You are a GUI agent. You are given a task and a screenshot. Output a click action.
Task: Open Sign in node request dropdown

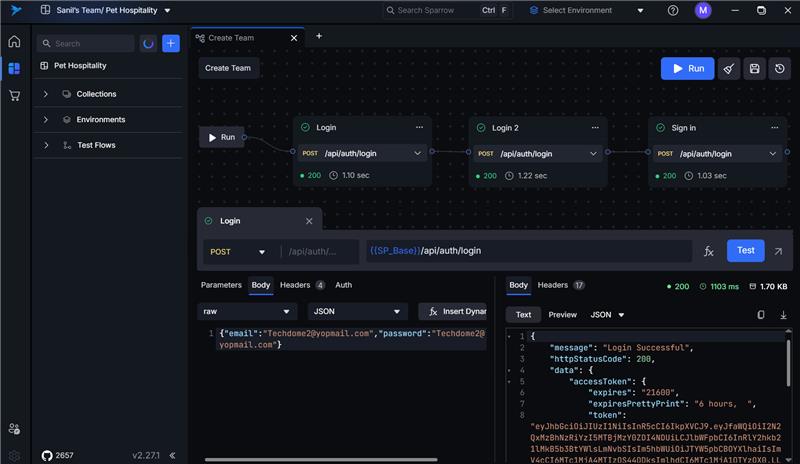[772, 154]
